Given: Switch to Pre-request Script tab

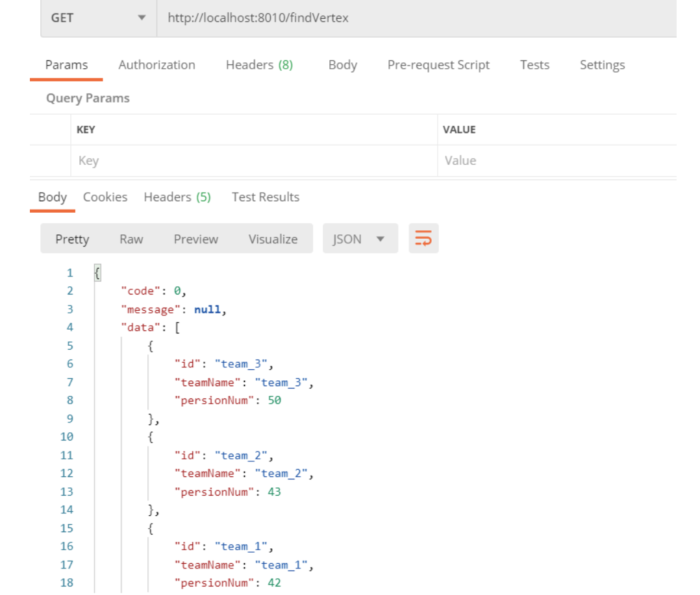Looking at the screenshot, I should coord(438,65).
